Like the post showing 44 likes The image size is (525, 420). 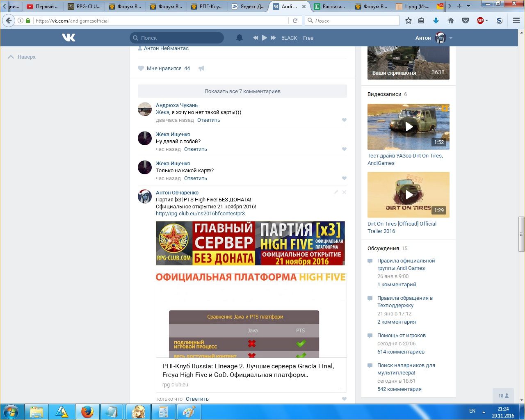[x=141, y=68]
